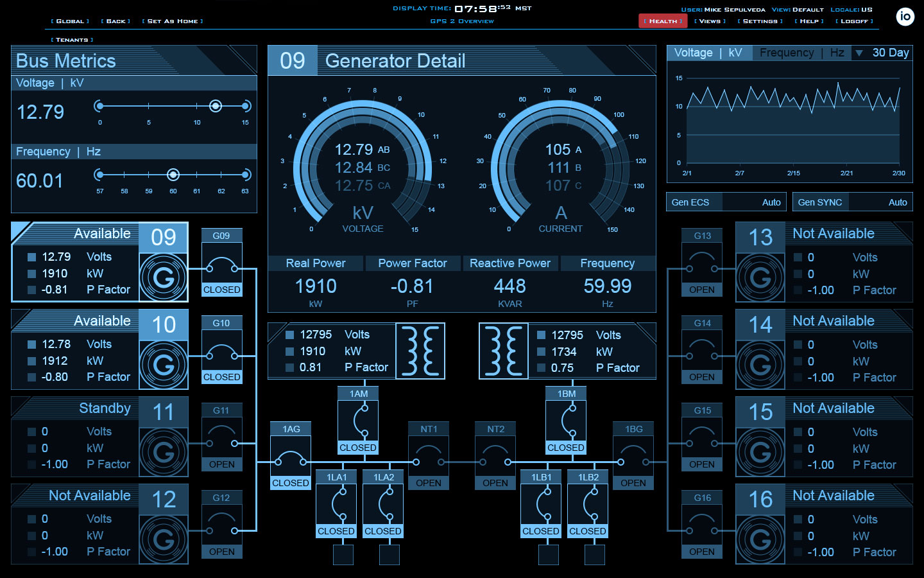924x578 pixels.
Task: Click the right transformer coil icon
Action: pos(503,351)
